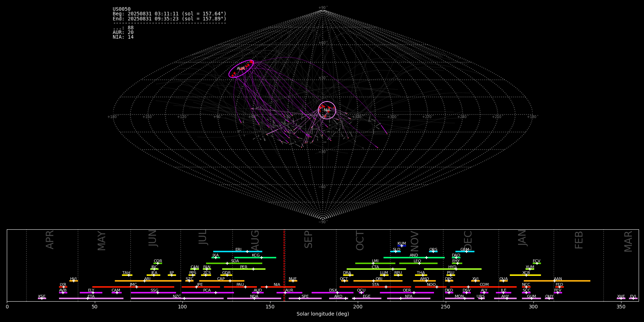Click the XHE shower label
The width and height of the screenshot is (644, 322).
click(x=621, y=297)
